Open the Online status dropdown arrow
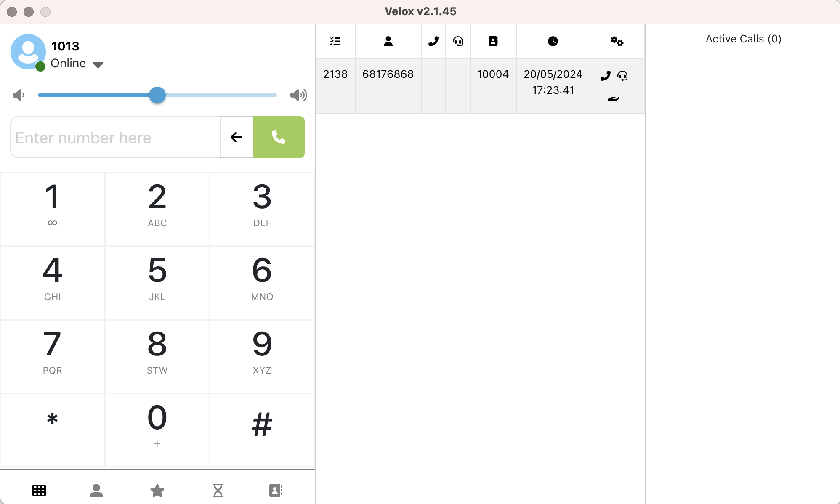Viewport: 840px width, 504px height. click(x=98, y=64)
